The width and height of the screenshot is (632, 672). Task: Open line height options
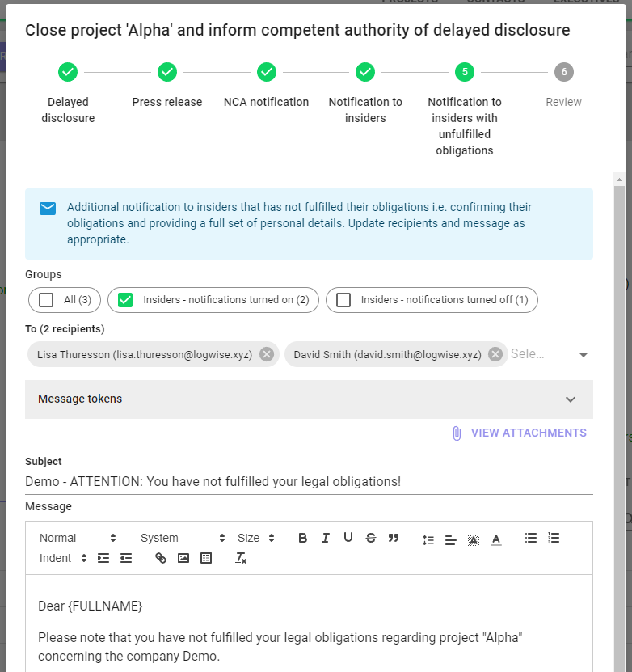coord(428,539)
